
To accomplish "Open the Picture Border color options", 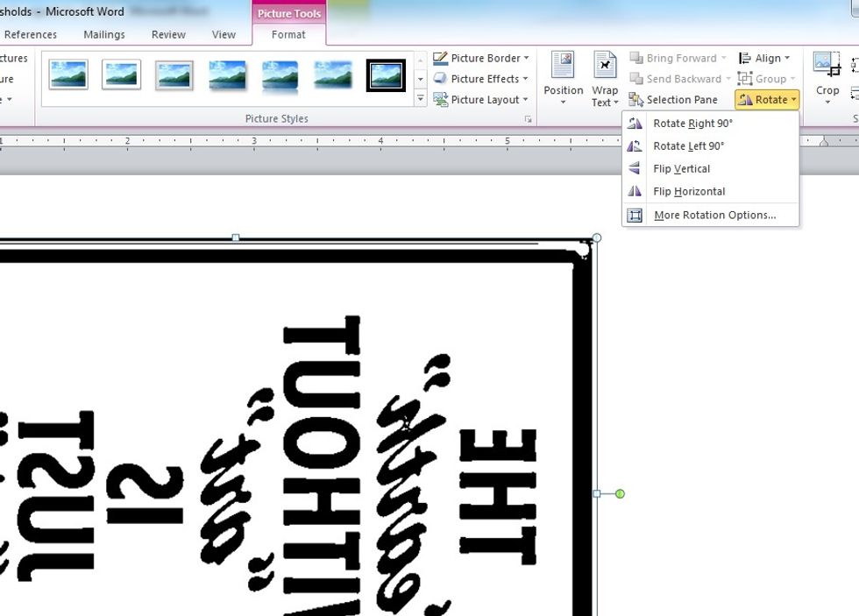I will tap(479, 58).
